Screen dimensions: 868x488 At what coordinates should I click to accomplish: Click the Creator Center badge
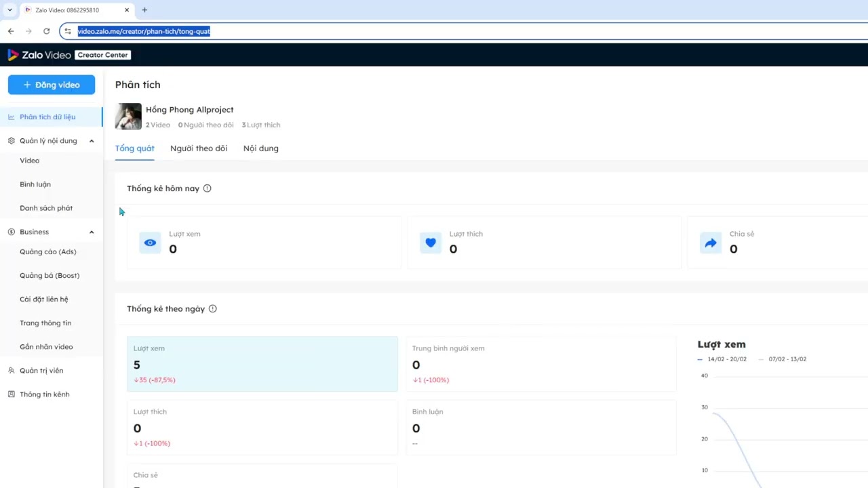pyautogui.click(x=102, y=55)
